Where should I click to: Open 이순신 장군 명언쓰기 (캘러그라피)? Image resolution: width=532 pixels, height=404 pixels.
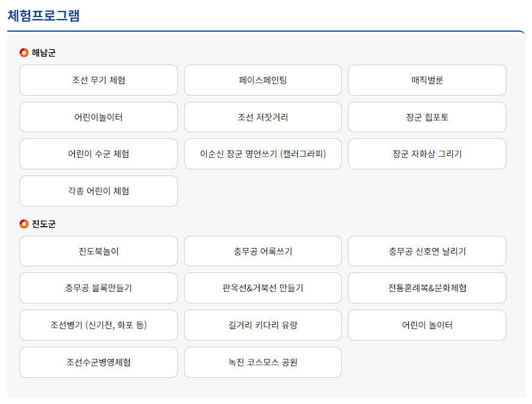coord(262,154)
